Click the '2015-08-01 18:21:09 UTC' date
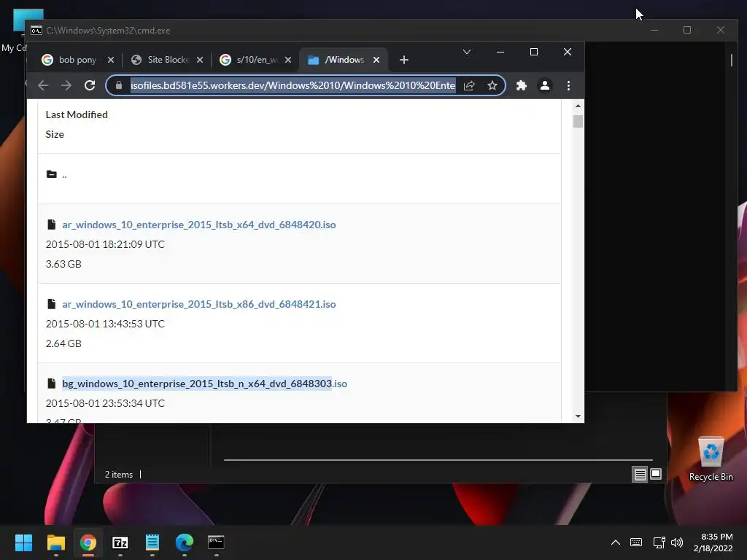The width and height of the screenshot is (747, 560). click(x=105, y=244)
